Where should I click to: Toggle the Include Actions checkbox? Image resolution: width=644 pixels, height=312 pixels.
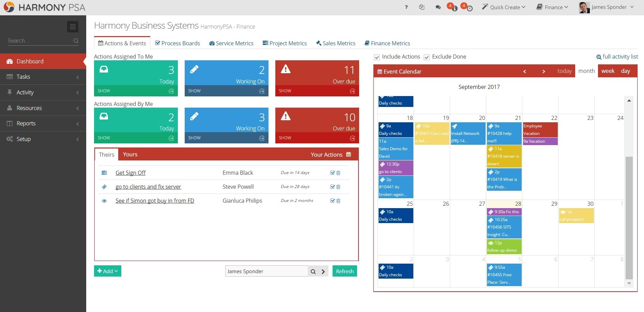[x=377, y=57]
